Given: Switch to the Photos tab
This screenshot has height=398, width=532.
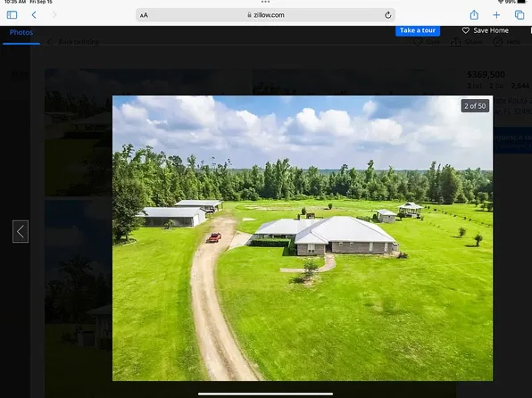Looking at the screenshot, I should 21,33.
